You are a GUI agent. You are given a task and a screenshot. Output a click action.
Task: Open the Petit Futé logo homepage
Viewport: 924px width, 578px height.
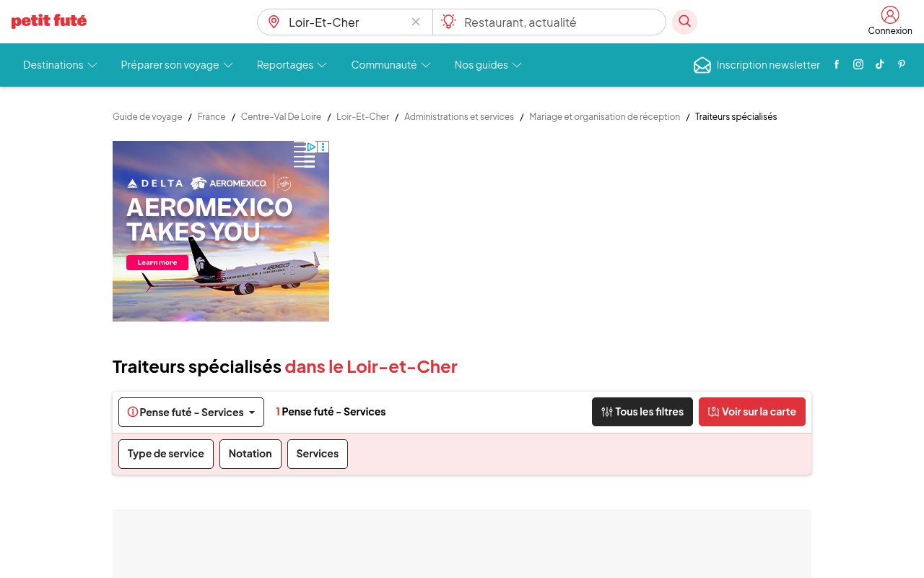pos(49,21)
